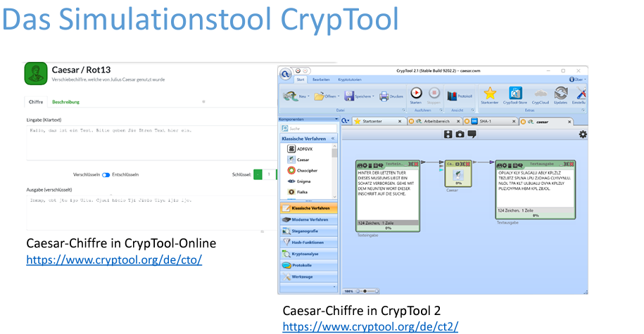Expand the Öffnen dropdown arrow
The height and width of the screenshot is (334, 644).
339,96
